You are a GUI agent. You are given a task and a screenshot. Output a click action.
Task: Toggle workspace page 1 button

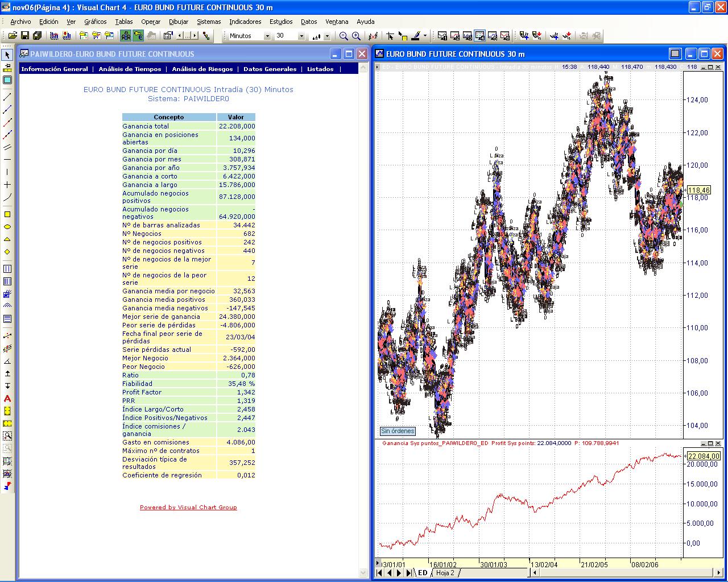tap(442, 36)
